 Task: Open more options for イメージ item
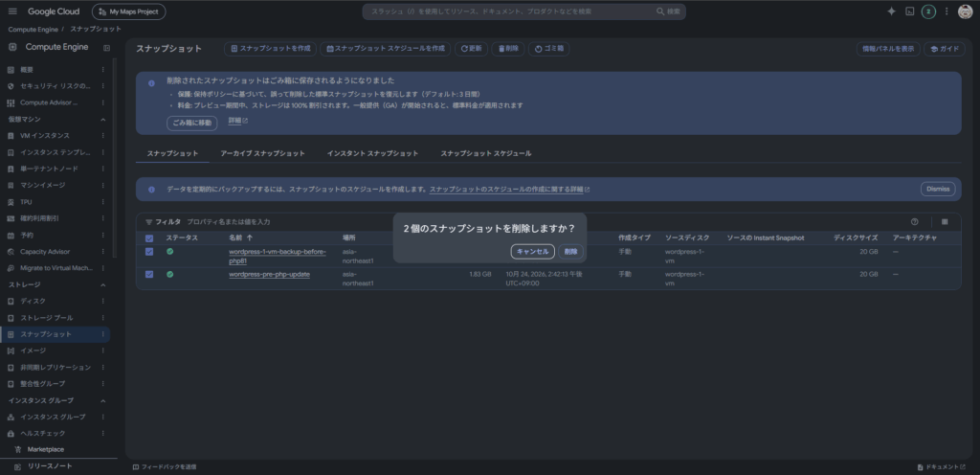pos(103,351)
